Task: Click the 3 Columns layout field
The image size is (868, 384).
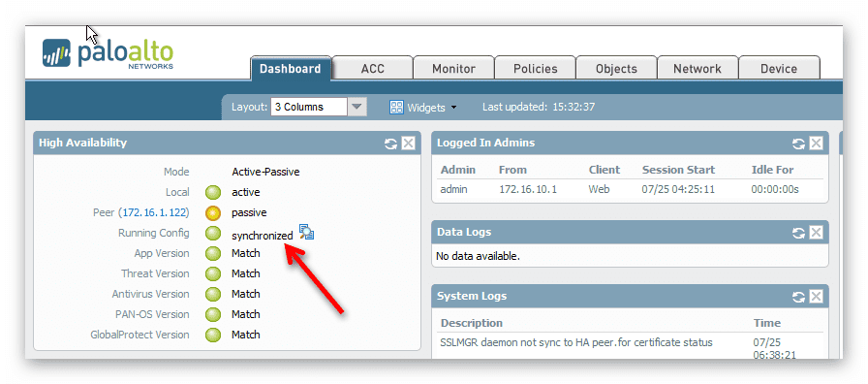Action: pos(309,107)
